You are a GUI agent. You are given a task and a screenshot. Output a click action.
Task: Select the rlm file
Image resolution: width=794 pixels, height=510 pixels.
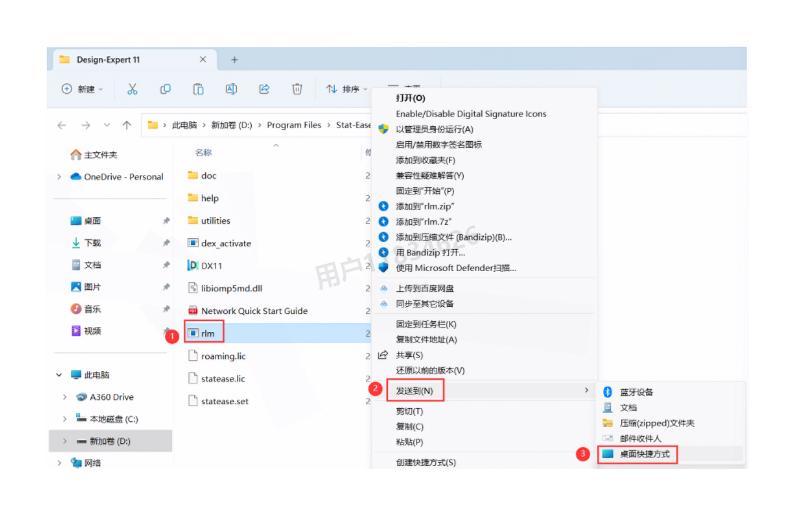[201, 333]
